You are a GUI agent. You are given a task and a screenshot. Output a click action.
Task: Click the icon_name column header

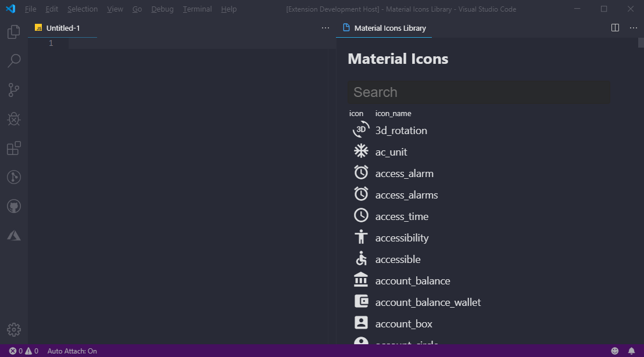point(393,113)
